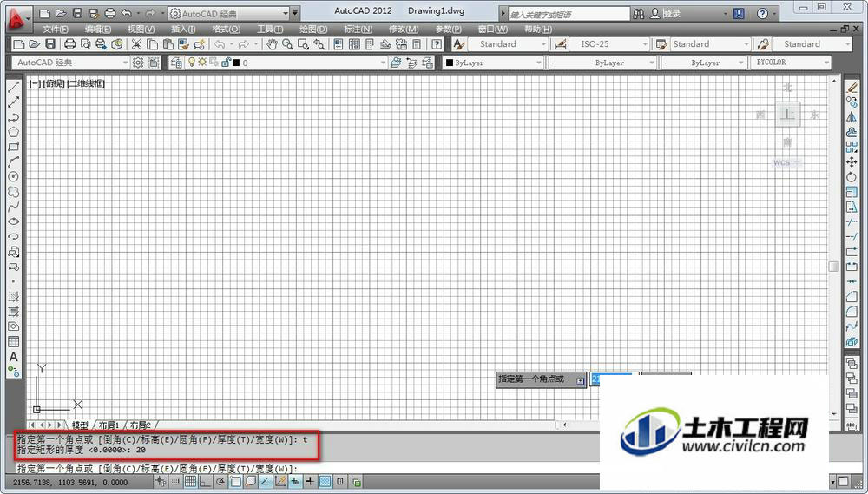
Task: Open Layer Properties Manager icon
Action: tap(176, 63)
